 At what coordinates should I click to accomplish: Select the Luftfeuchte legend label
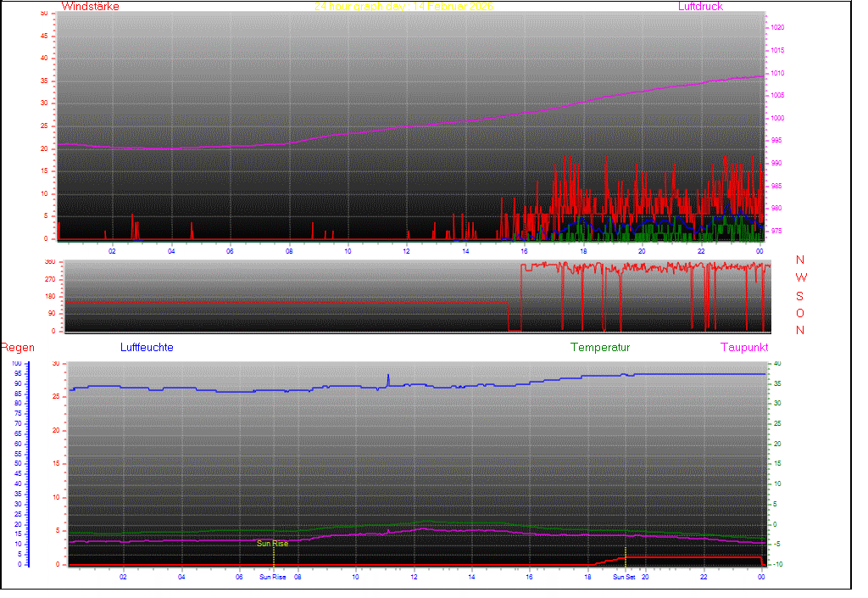[x=147, y=348]
